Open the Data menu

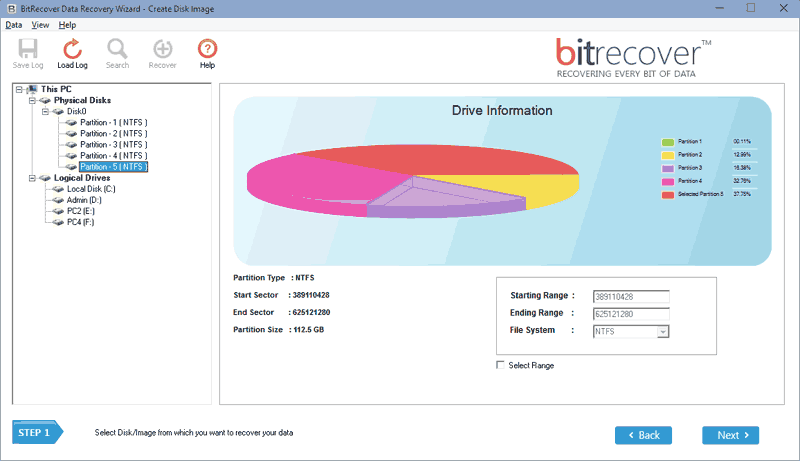point(14,25)
